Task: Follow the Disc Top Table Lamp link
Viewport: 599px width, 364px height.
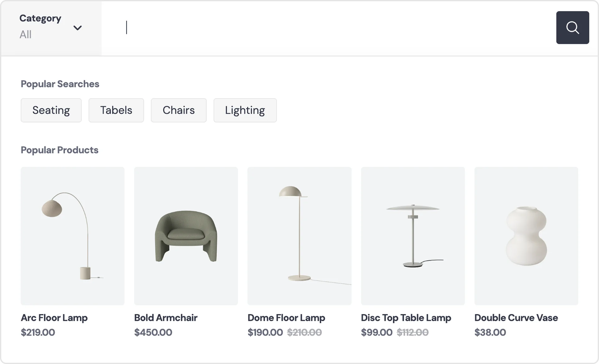Action: point(406,318)
